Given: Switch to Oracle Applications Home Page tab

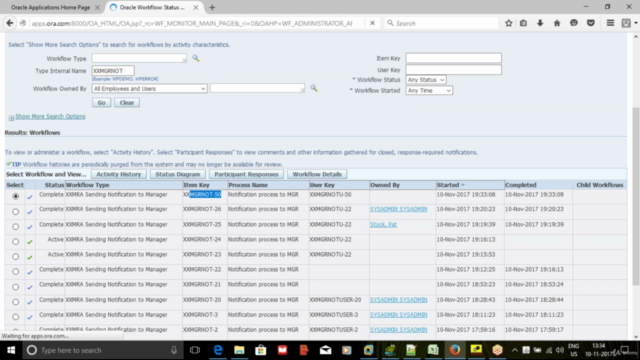Looking at the screenshot, I should click(51, 7).
